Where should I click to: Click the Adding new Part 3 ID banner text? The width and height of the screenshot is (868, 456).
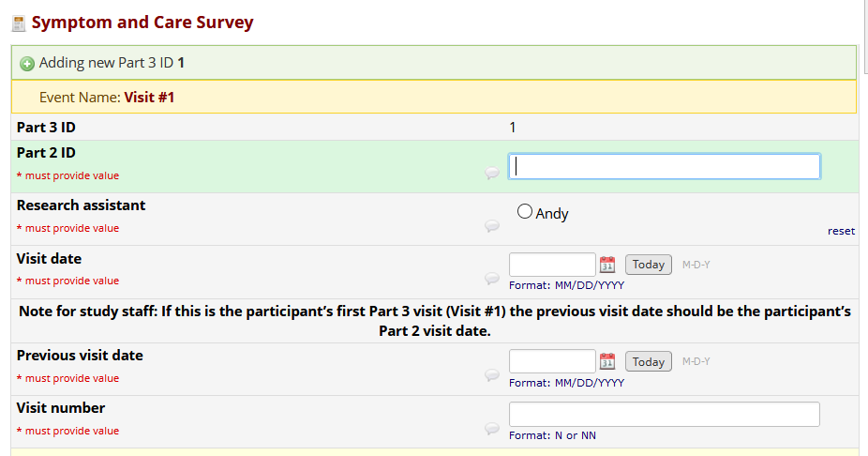[x=112, y=63]
